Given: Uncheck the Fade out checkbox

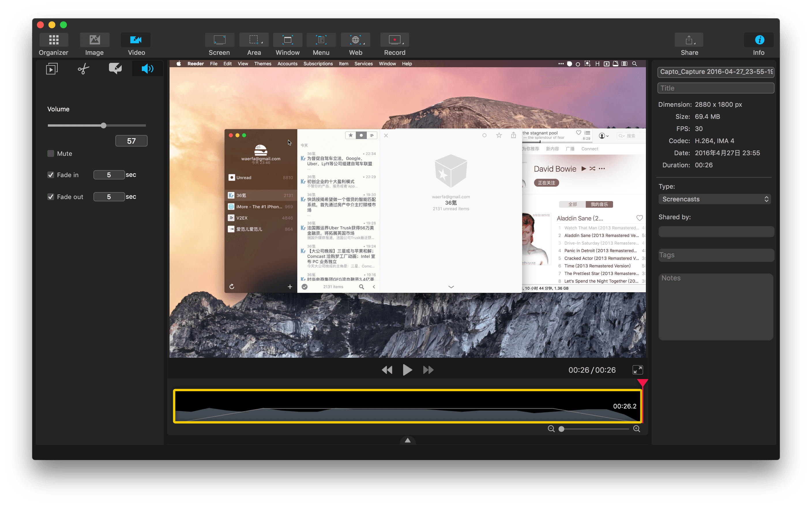Looking at the screenshot, I should tap(51, 197).
